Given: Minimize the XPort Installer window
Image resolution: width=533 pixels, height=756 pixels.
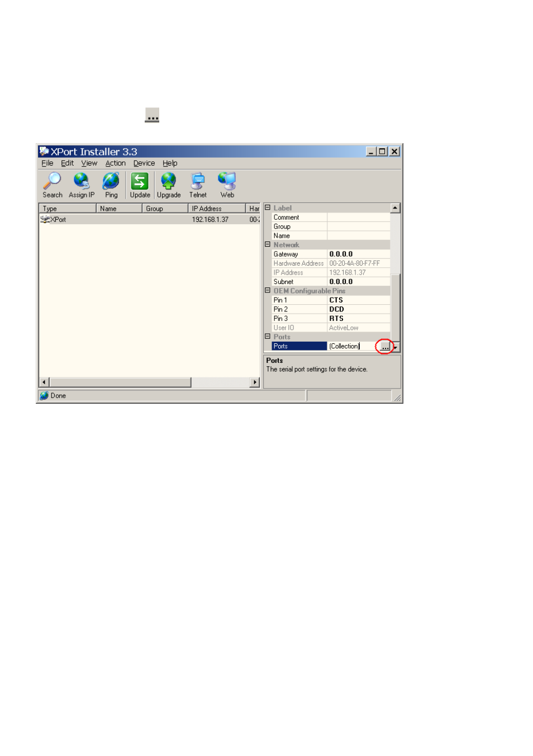Looking at the screenshot, I should coord(371,151).
